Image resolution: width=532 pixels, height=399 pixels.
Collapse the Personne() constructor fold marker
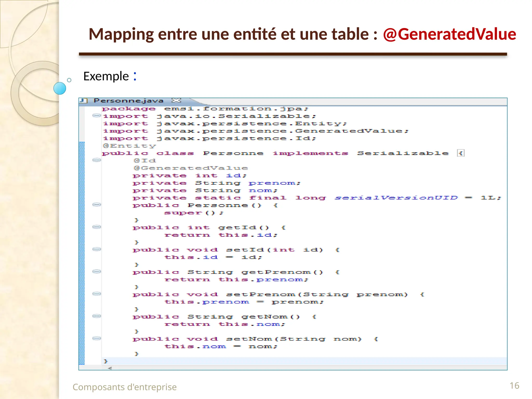[x=97, y=205]
